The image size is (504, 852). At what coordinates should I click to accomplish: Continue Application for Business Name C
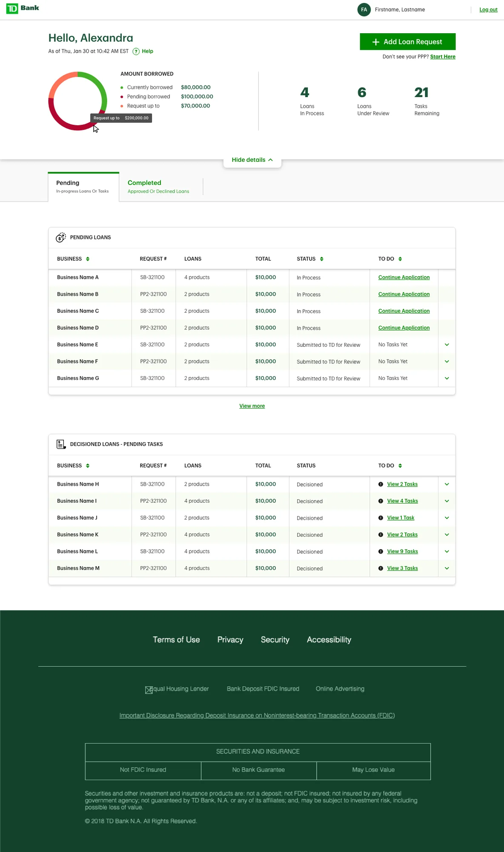tap(404, 311)
